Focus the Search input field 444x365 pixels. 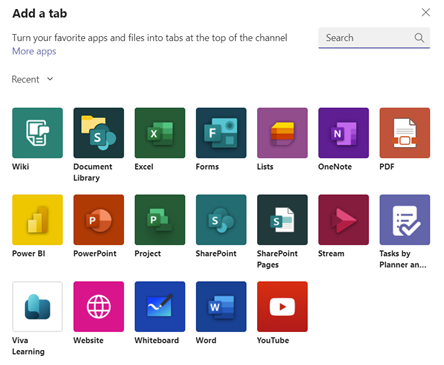coord(374,38)
